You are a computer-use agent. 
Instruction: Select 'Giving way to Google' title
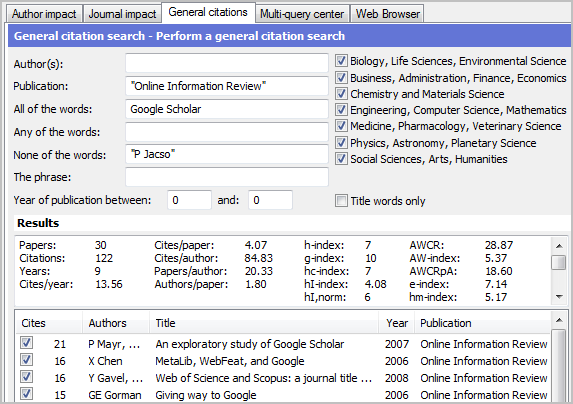click(x=206, y=395)
